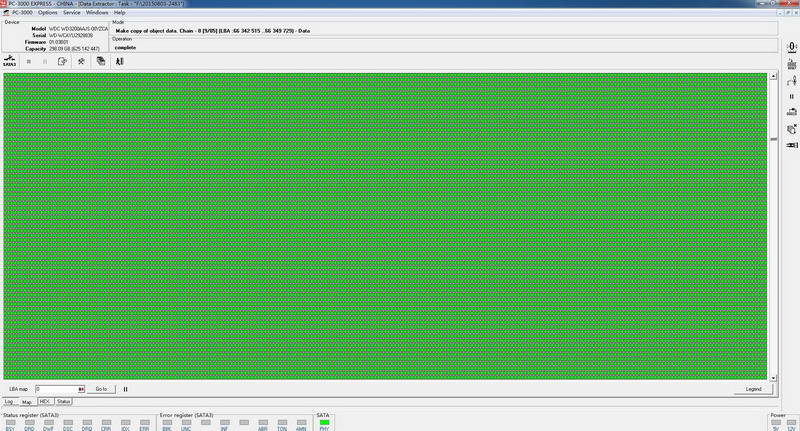Viewport: 800px width, 431px height.
Task: Click the device Model value text
Action: coord(79,29)
